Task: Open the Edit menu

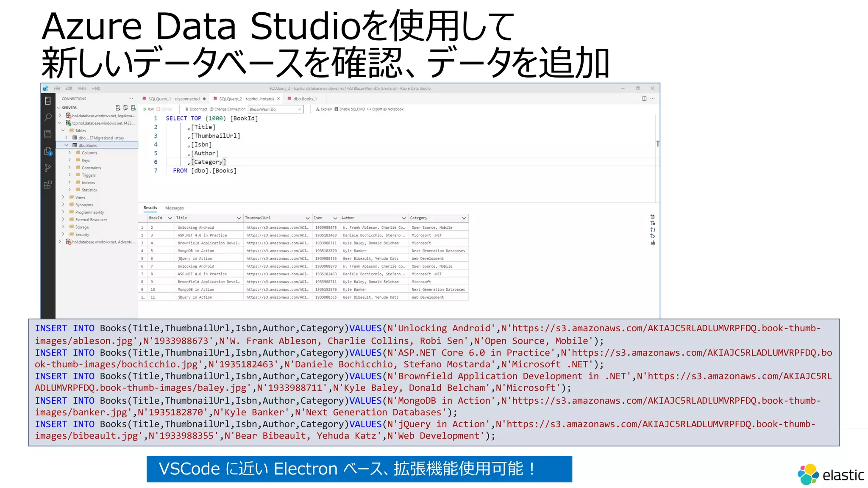Action: [x=69, y=88]
